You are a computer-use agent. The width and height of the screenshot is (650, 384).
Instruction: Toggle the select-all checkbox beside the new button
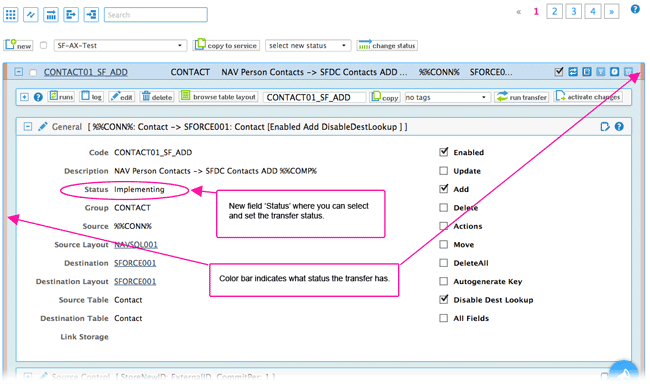click(44, 45)
